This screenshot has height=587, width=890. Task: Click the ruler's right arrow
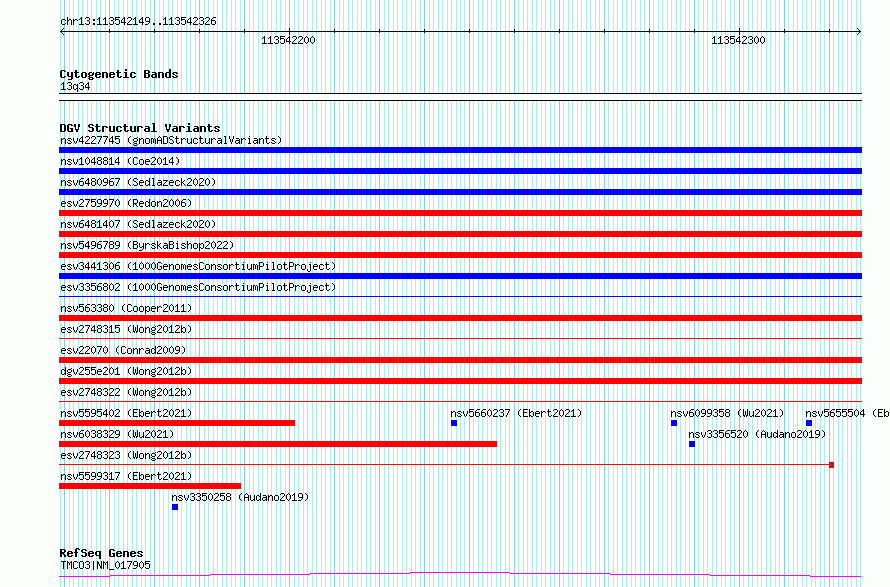click(859, 31)
